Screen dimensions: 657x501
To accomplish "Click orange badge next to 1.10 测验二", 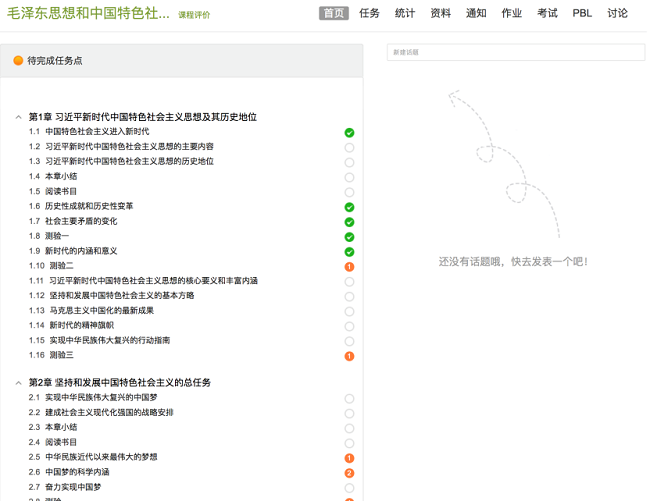I will 349,267.
